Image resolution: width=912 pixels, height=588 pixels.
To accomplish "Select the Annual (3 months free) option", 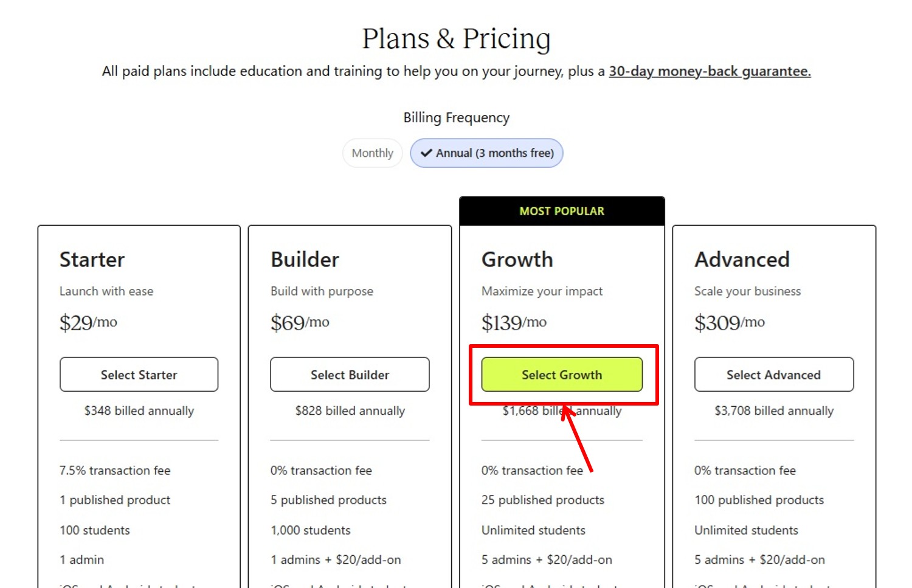I will pos(486,153).
